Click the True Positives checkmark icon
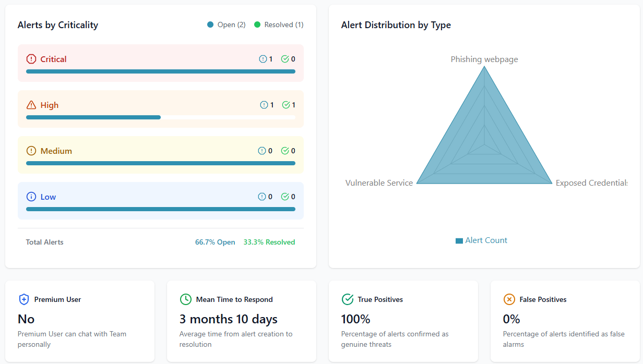The image size is (643, 364). coord(347,299)
